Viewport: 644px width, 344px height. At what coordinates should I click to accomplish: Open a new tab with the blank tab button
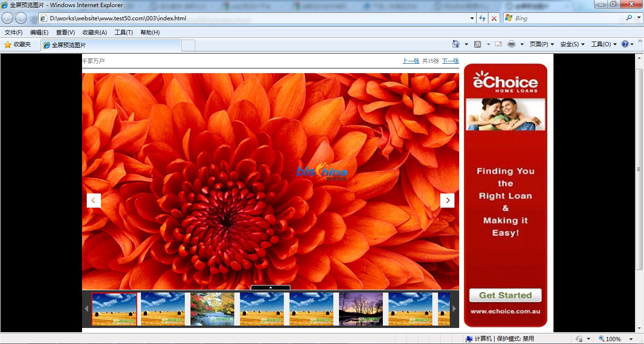[188, 45]
